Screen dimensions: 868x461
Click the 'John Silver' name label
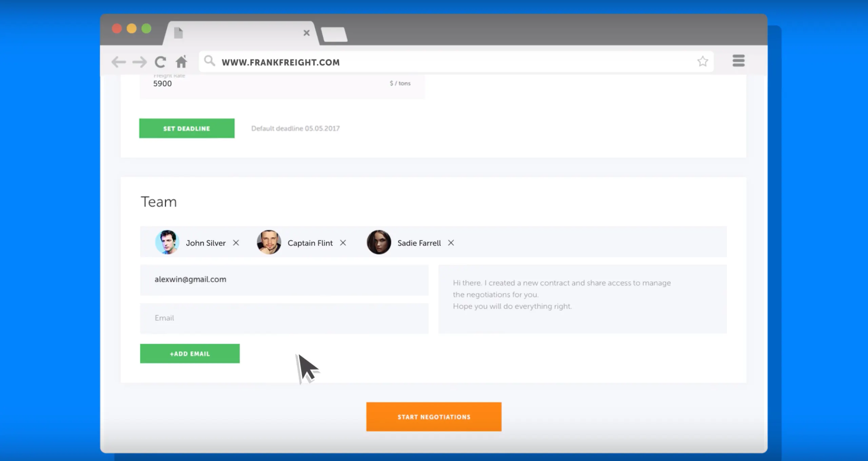coord(205,243)
